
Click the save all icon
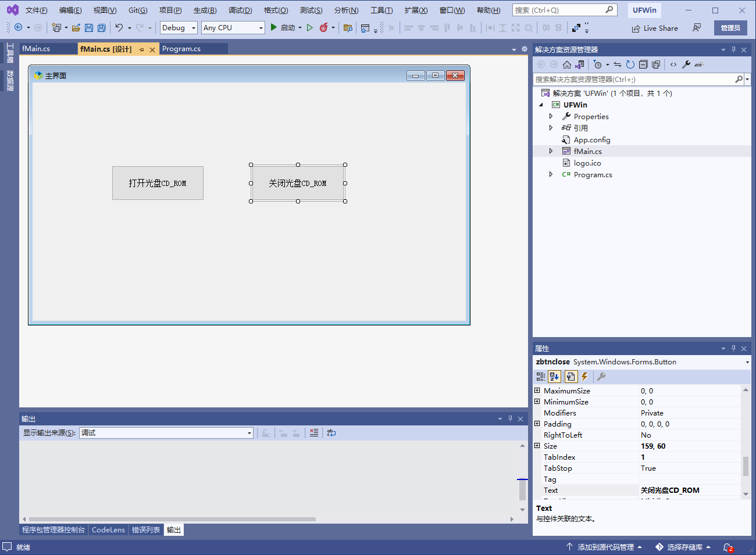coord(101,27)
